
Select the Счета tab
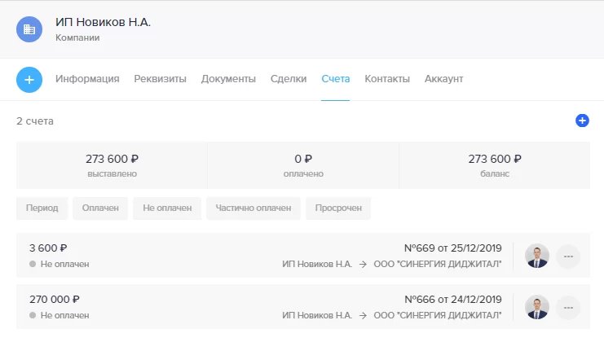(x=336, y=79)
